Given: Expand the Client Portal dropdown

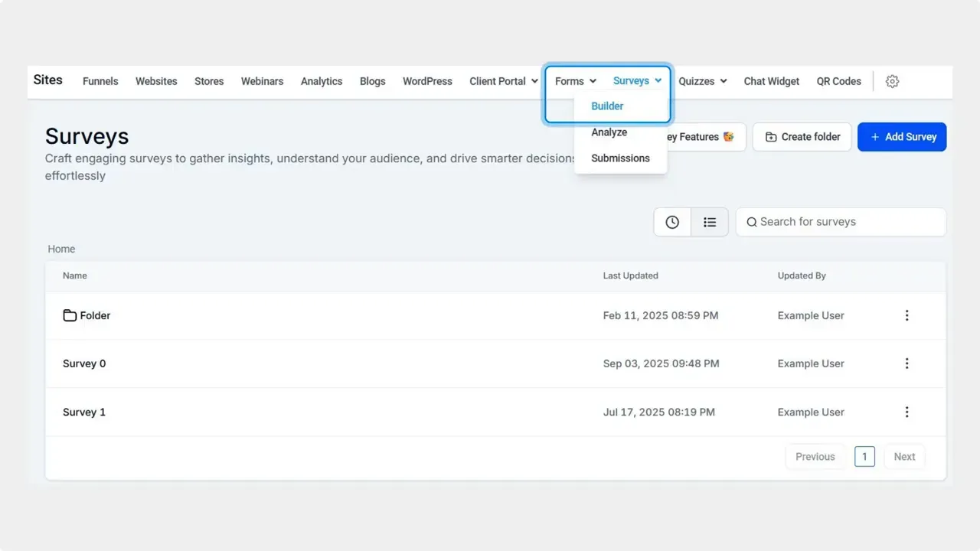Looking at the screenshot, I should tap(503, 81).
